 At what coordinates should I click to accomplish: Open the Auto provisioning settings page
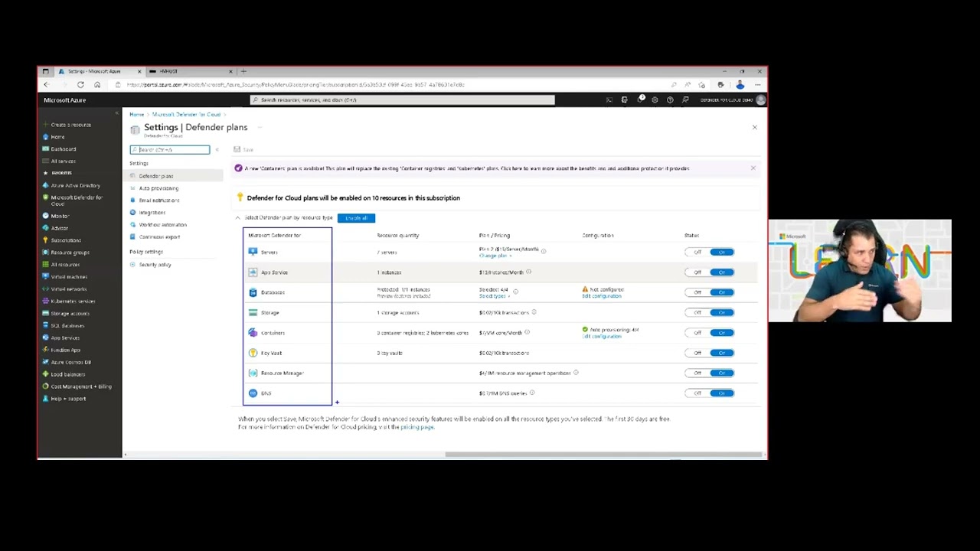tap(158, 188)
